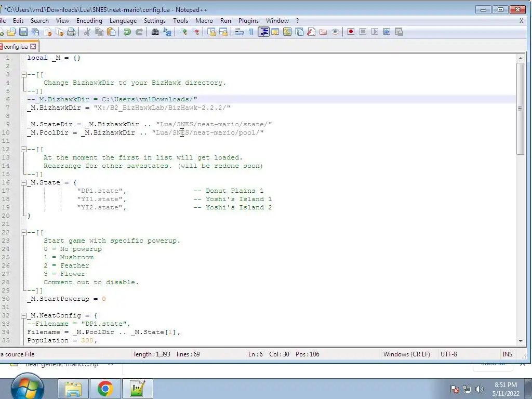Open the Plugins menu
This screenshot has width=532, height=399.
point(248,21)
